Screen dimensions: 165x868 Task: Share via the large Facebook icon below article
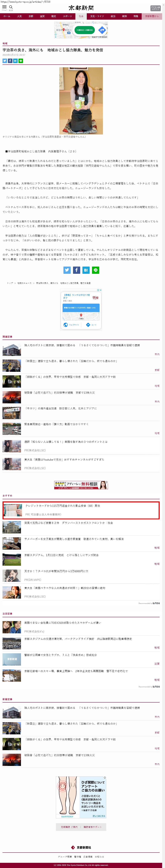76,270
